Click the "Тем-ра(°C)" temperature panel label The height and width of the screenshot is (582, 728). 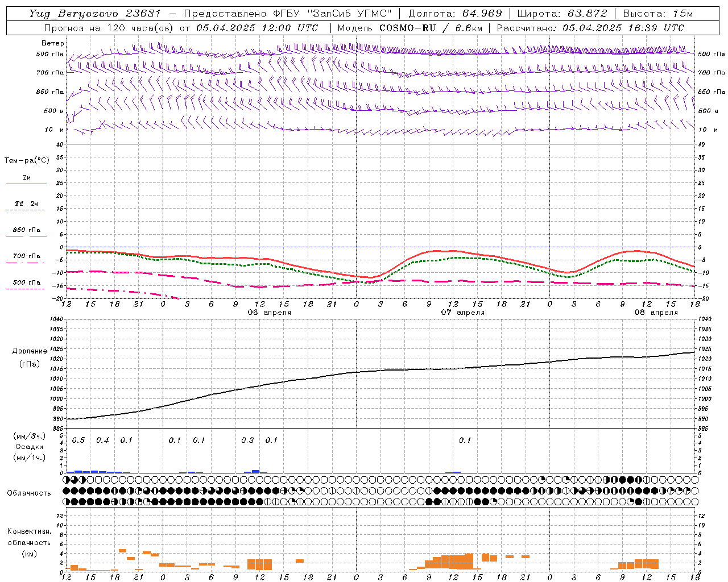[27, 161]
